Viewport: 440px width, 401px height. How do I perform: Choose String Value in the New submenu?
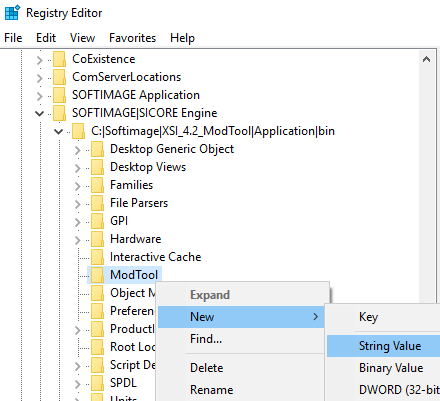pos(383,346)
